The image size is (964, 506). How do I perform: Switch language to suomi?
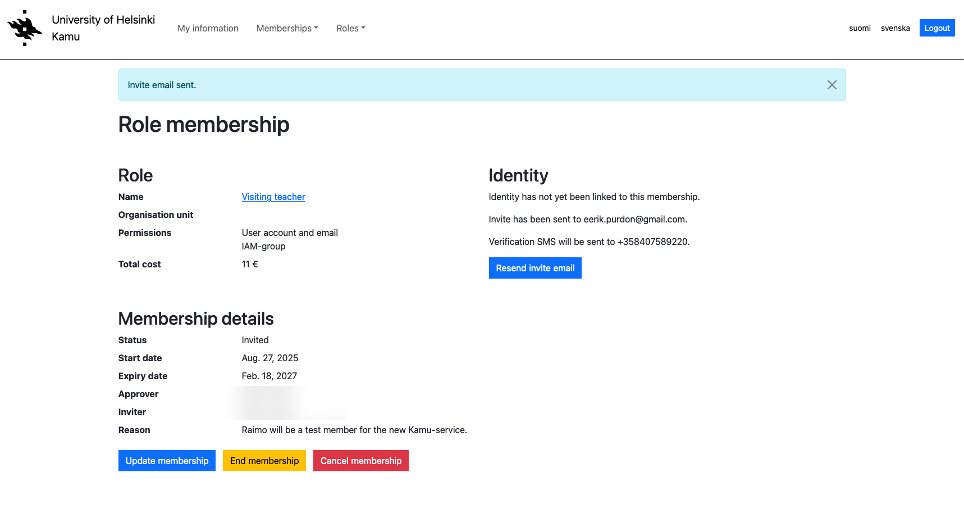[859, 28]
